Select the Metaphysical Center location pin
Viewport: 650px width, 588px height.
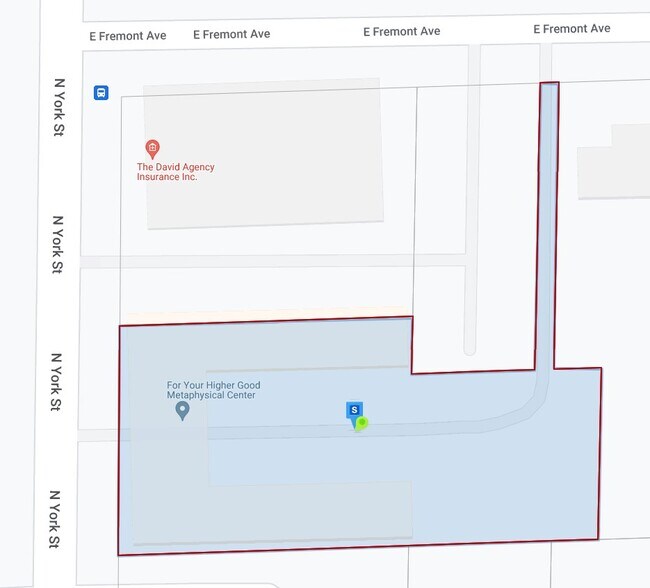pos(182,410)
